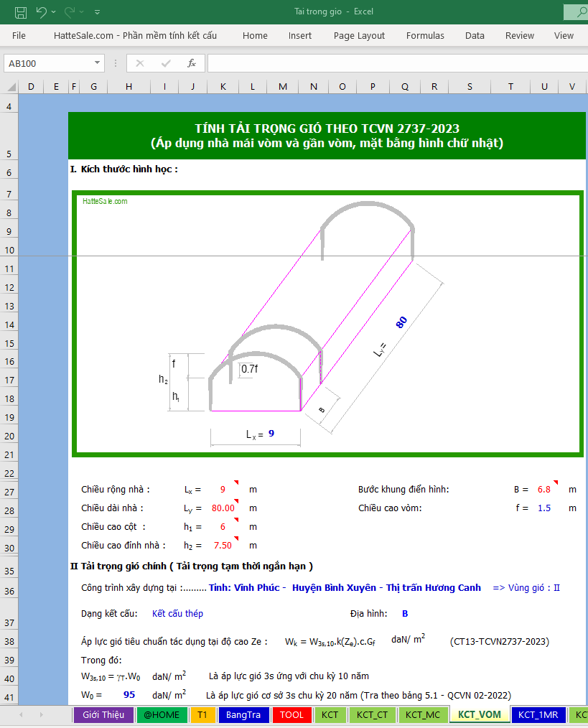Click the 'Kết cấu thép' structure type cell
Image resolution: width=588 pixels, height=728 pixels.
click(x=177, y=613)
